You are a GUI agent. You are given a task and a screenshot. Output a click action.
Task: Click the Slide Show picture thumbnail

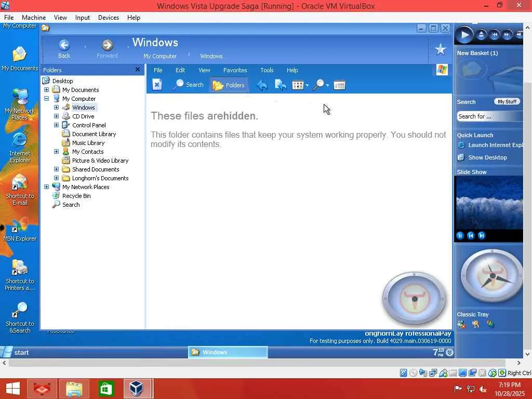point(489,203)
